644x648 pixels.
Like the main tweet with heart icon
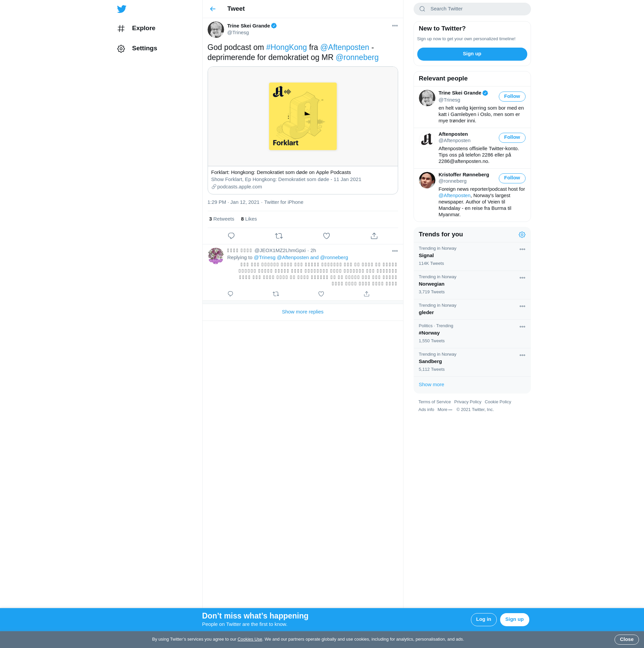click(326, 236)
